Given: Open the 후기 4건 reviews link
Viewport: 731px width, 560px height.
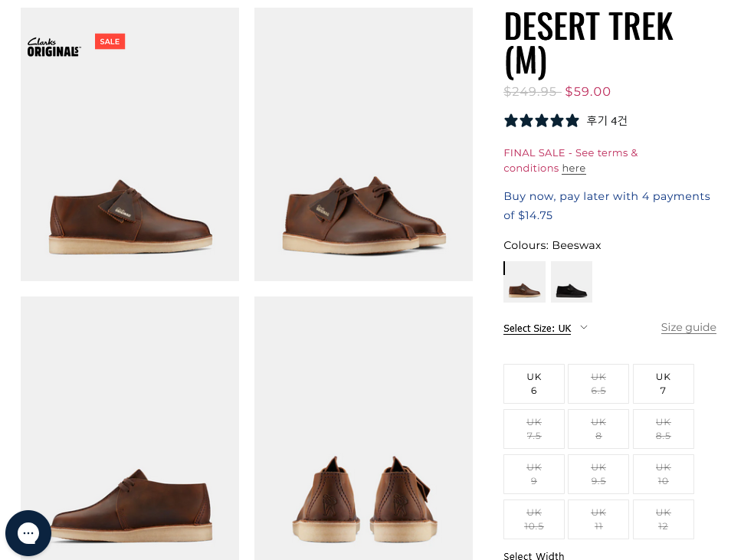Looking at the screenshot, I should click(x=607, y=120).
